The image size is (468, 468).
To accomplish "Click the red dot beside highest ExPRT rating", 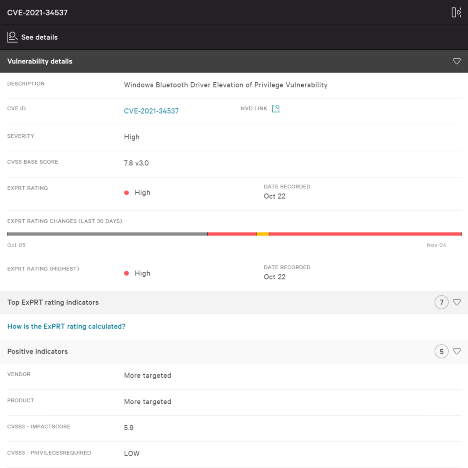I will pyautogui.click(x=126, y=273).
